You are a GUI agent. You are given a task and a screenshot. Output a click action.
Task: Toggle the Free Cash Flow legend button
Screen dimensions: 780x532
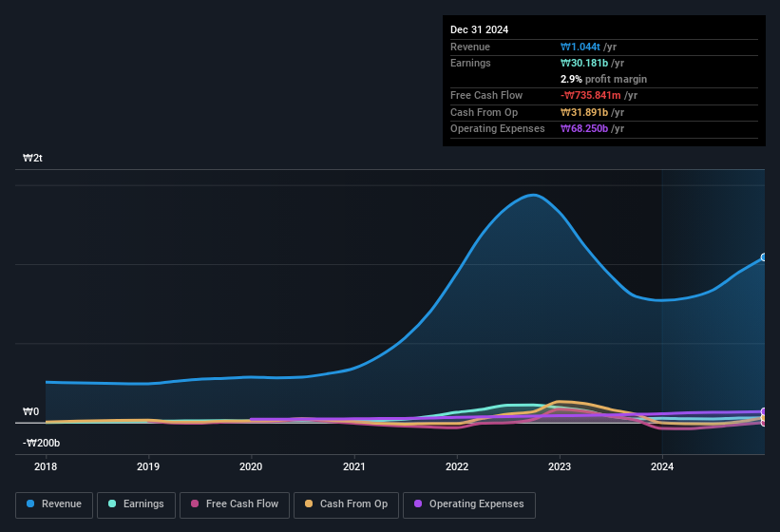click(235, 505)
